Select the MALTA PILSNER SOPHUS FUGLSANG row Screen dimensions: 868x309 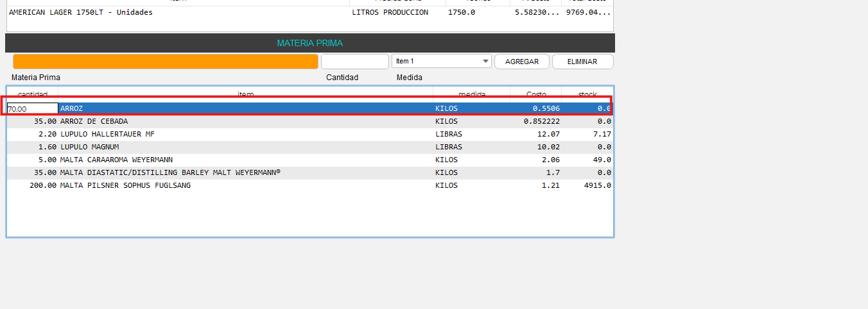(125, 185)
